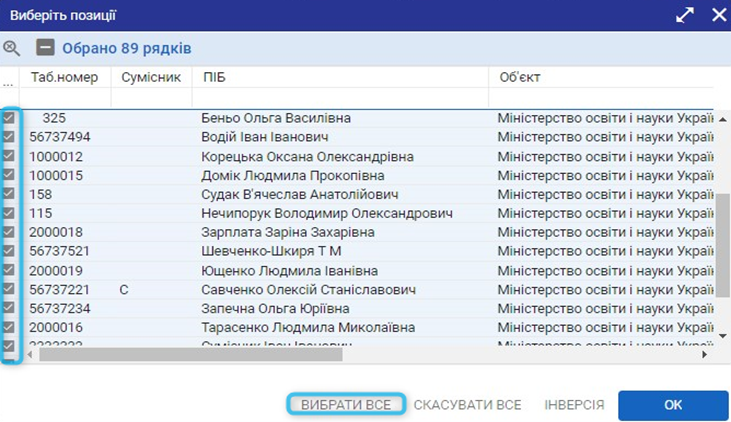Click the deselect-all minus box icon
Viewport: 731px width, 422px height.
[x=45, y=48]
